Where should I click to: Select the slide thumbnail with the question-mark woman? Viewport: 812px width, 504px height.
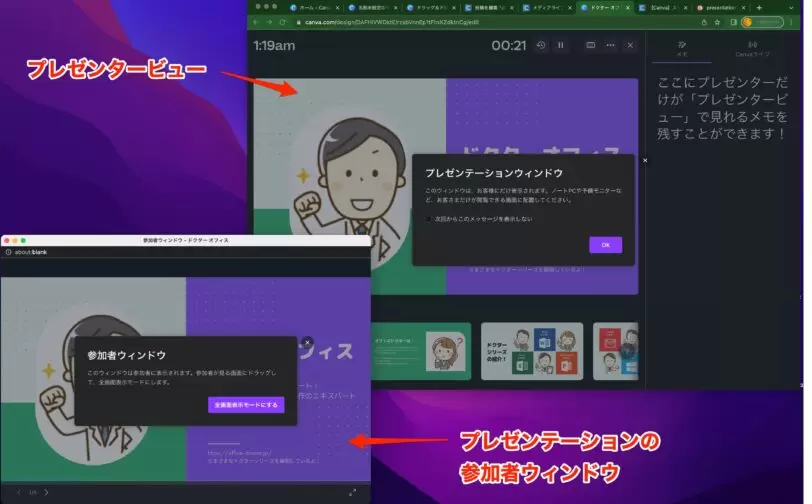(421, 351)
